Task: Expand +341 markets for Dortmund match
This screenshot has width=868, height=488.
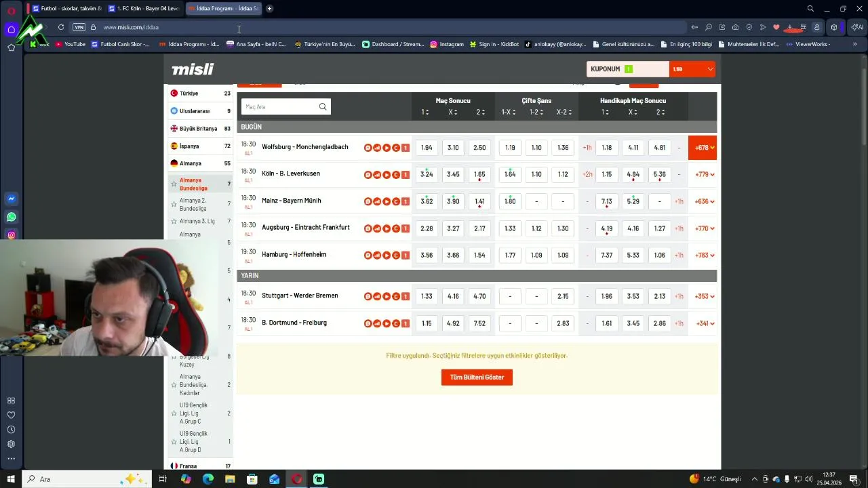Action: point(705,323)
